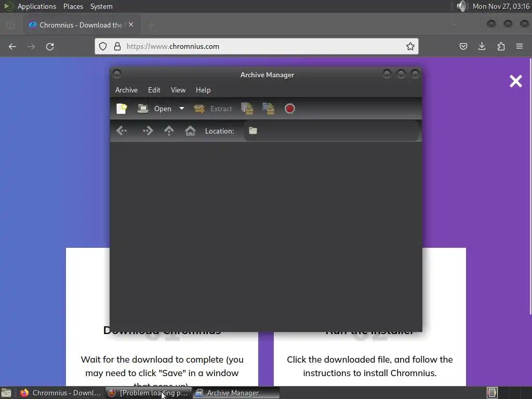Click the show desktop icon in bottom panel
Image resolution: width=532 pixels, height=399 pixels.
pos(6,393)
